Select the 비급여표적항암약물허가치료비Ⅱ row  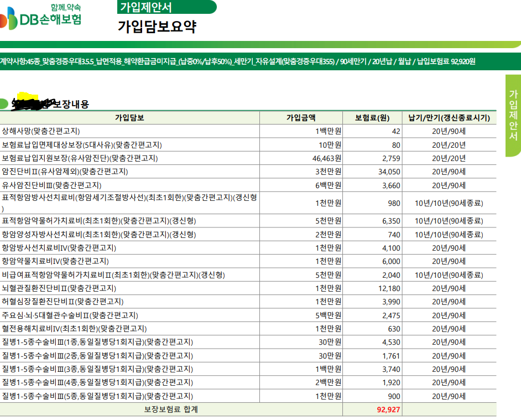tap(248, 275)
